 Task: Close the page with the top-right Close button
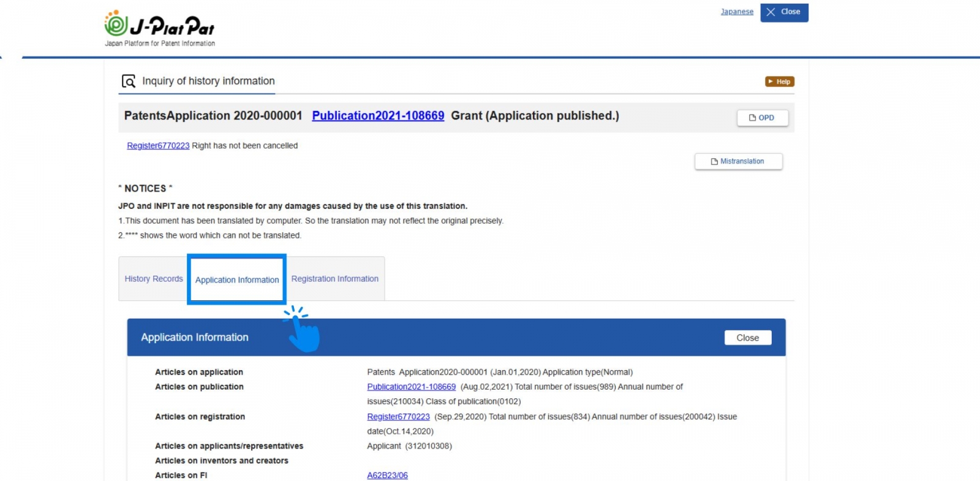(x=784, y=12)
